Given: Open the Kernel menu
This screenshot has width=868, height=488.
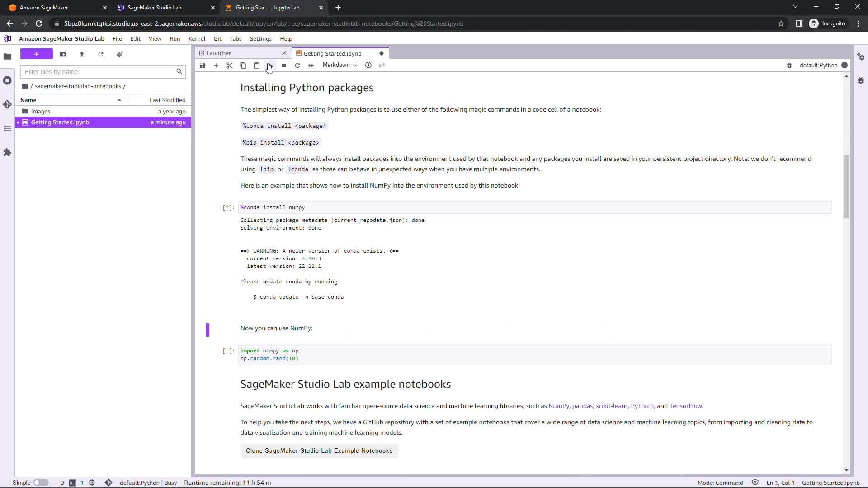Looking at the screenshot, I should pos(197,38).
